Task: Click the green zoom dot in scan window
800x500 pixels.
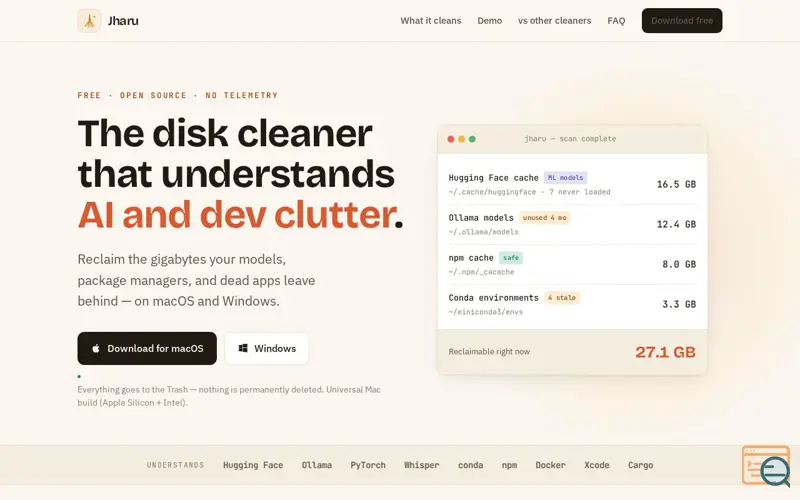Action: point(472,139)
